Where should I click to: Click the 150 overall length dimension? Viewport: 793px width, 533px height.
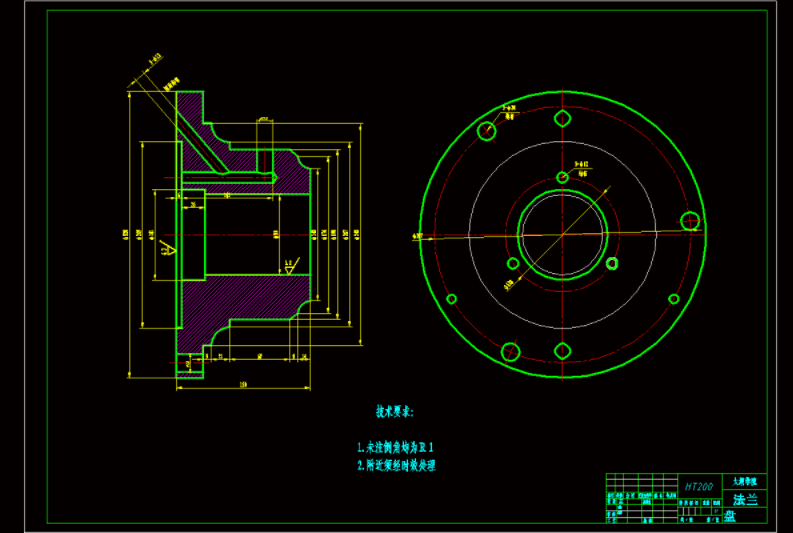(x=243, y=383)
